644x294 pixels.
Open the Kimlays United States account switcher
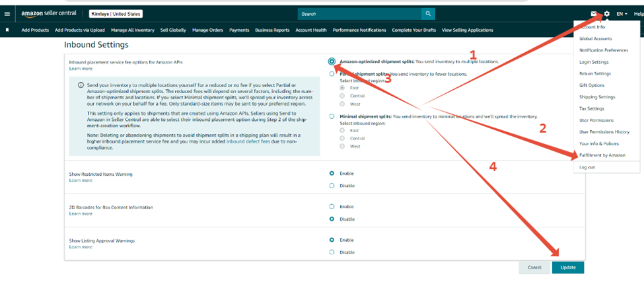(x=116, y=14)
